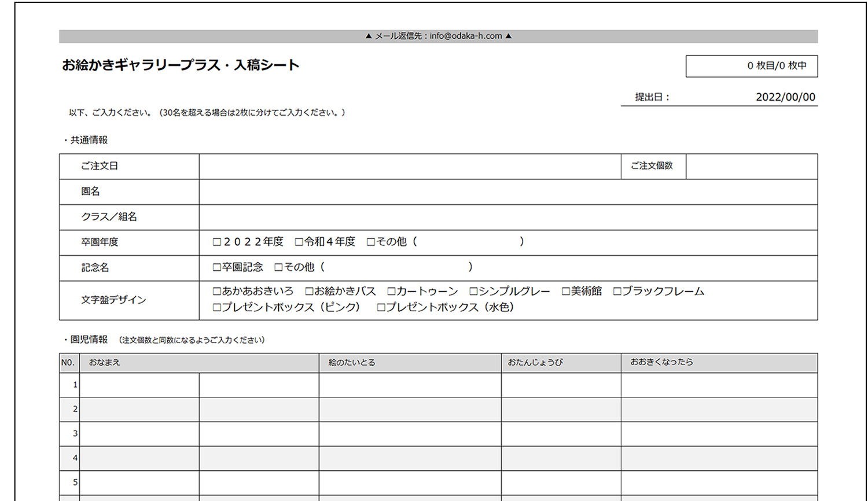Select the 卒園記念 checkbox
The width and height of the screenshot is (868, 501).
pos(217,267)
